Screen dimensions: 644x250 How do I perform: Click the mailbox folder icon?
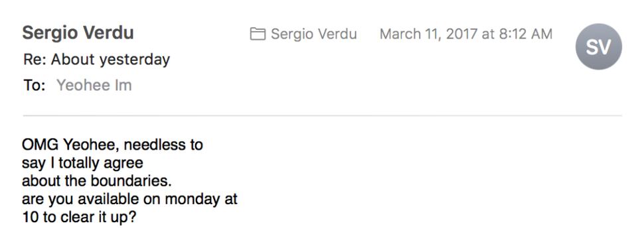click(258, 34)
